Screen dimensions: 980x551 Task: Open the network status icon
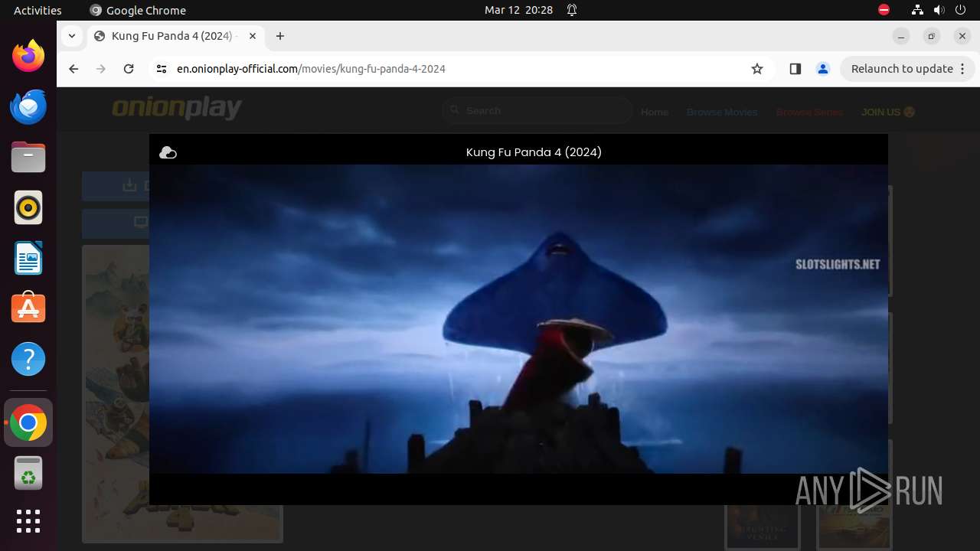tap(917, 10)
